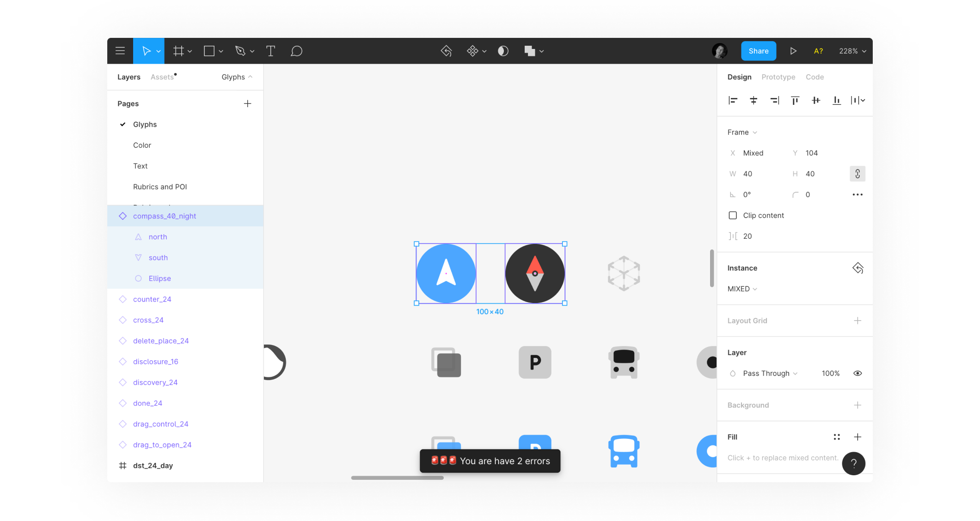Select the Text tool in toolbar
Screen dimensions: 980x521
[271, 50]
